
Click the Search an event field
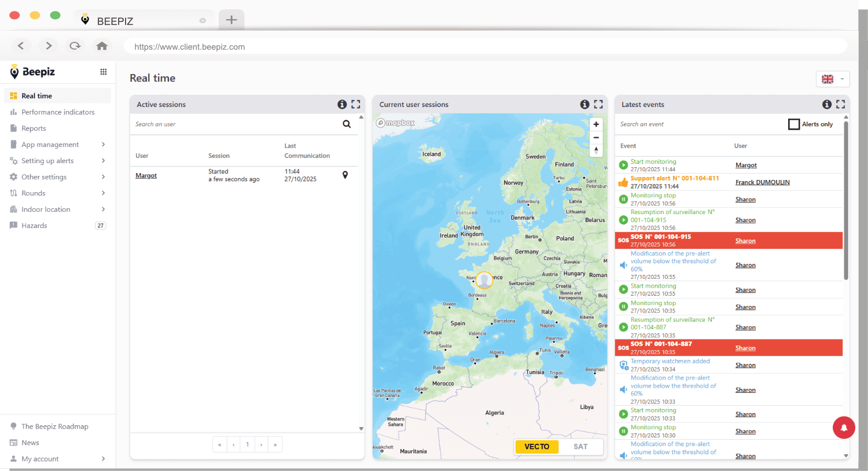(694, 124)
